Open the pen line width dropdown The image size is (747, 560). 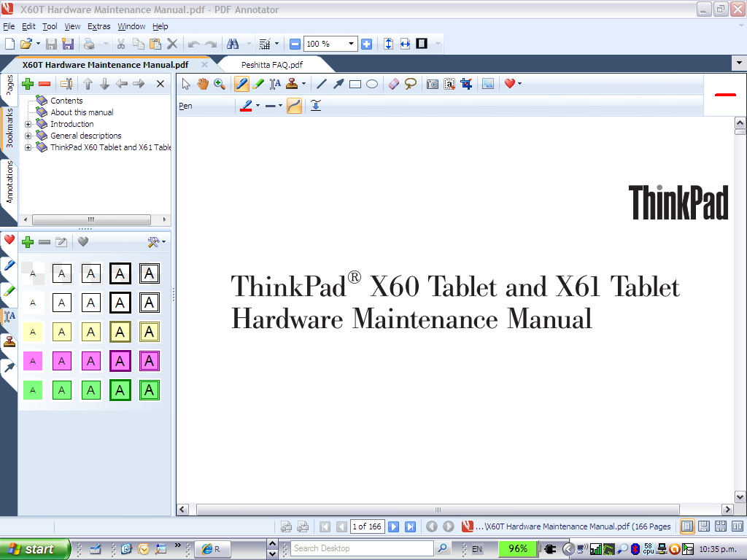click(x=280, y=106)
